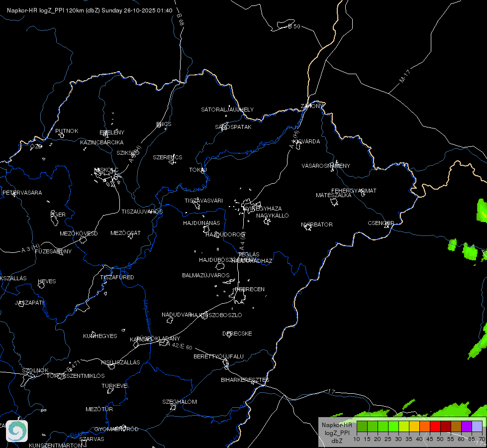Click the MÁTÉSZALKA label
Viewport: 487px width, 448px height.
coord(334,195)
